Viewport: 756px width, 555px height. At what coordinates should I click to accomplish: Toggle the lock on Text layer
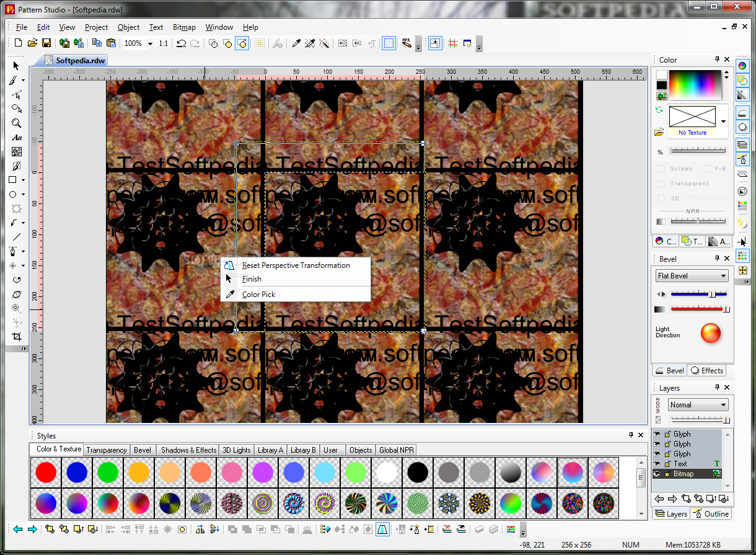tap(667, 464)
